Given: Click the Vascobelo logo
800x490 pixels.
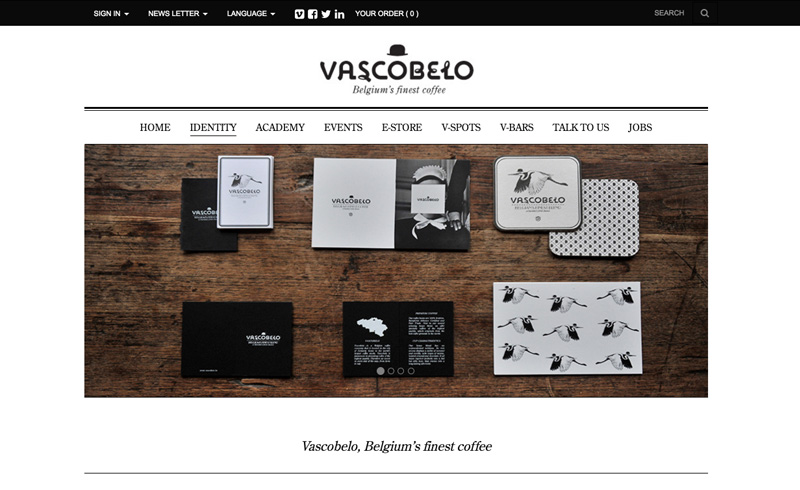Looking at the screenshot, I should 397,70.
